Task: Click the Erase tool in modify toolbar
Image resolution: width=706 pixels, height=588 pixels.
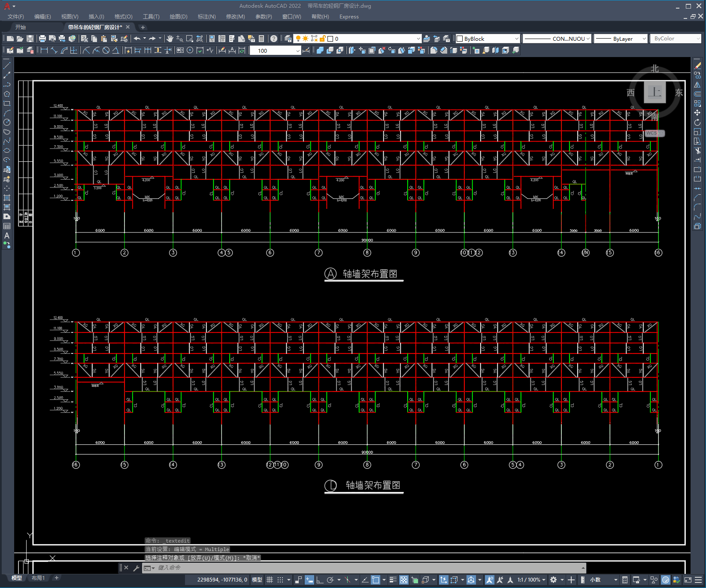Action: (697, 66)
